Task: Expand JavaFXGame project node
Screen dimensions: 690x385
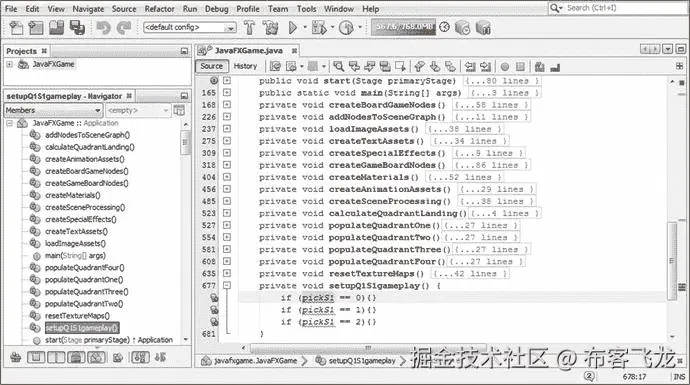Action: coord(9,64)
